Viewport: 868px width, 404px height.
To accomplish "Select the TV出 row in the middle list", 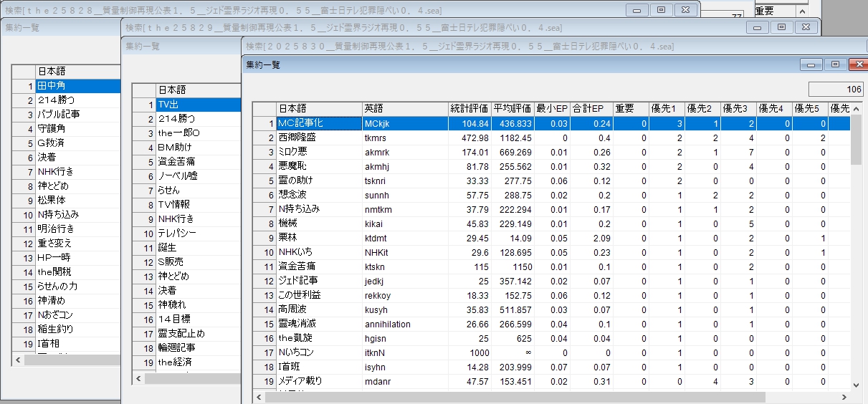I will coord(198,104).
